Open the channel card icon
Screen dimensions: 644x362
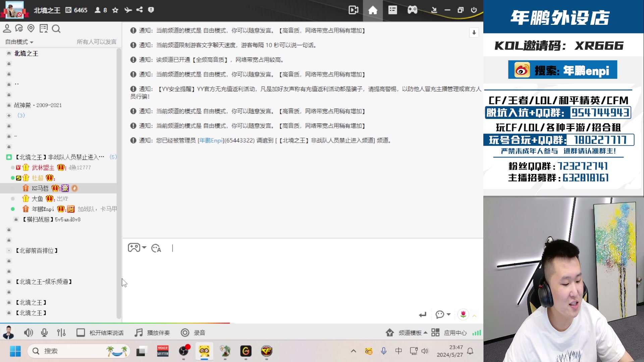(x=44, y=28)
